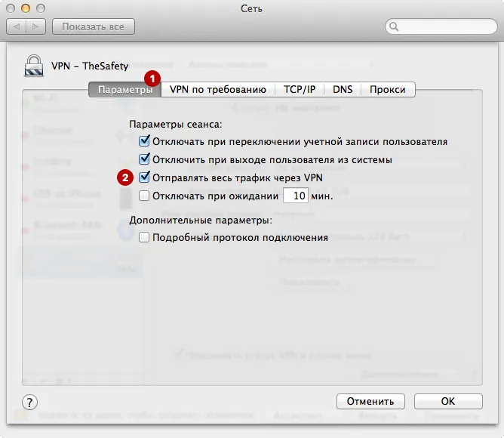The image size is (504, 438).
Task: Click the back navigation arrow
Action: (x=17, y=26)
